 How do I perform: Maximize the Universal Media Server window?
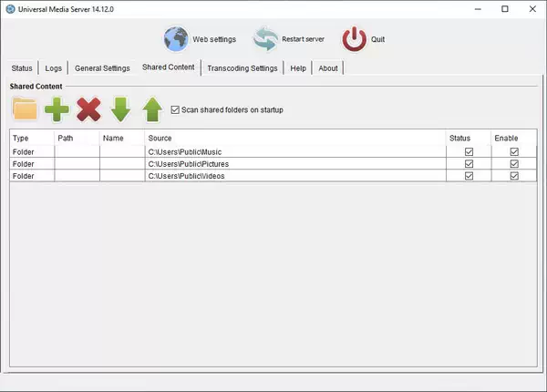pos(505,9)
